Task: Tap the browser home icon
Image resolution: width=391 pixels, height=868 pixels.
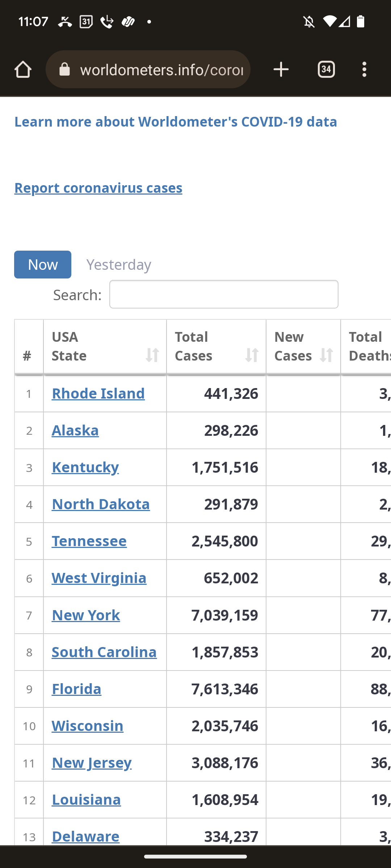Action: (x=23, y=69)
